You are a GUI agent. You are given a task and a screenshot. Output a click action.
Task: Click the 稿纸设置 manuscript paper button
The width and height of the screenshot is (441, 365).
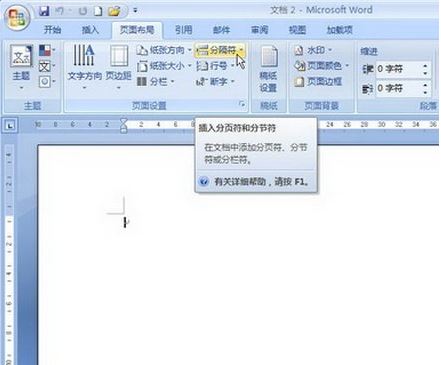click(268, 69)
